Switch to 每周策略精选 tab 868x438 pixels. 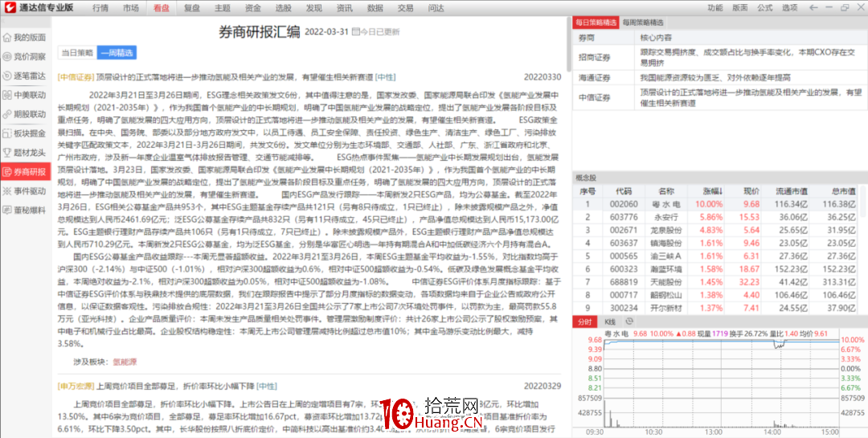click(643, 23)
